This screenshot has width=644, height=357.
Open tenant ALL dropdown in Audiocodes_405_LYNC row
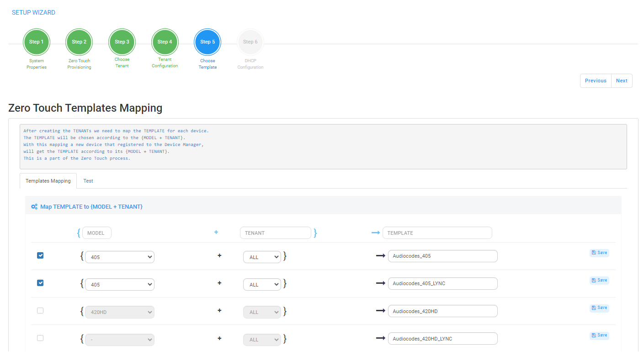262,285
